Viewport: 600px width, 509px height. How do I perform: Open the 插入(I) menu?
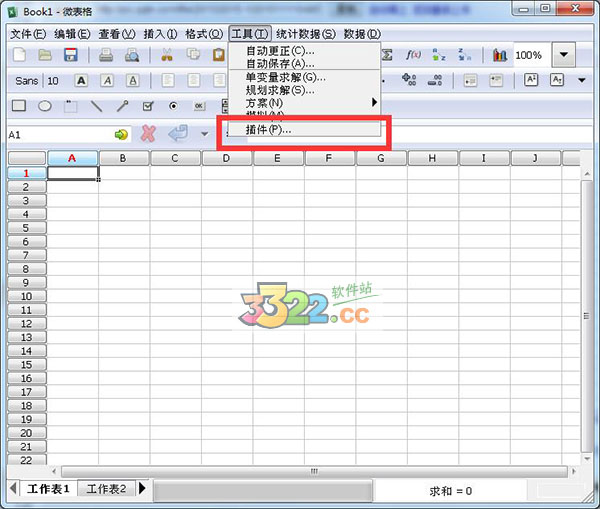(160, 34)
